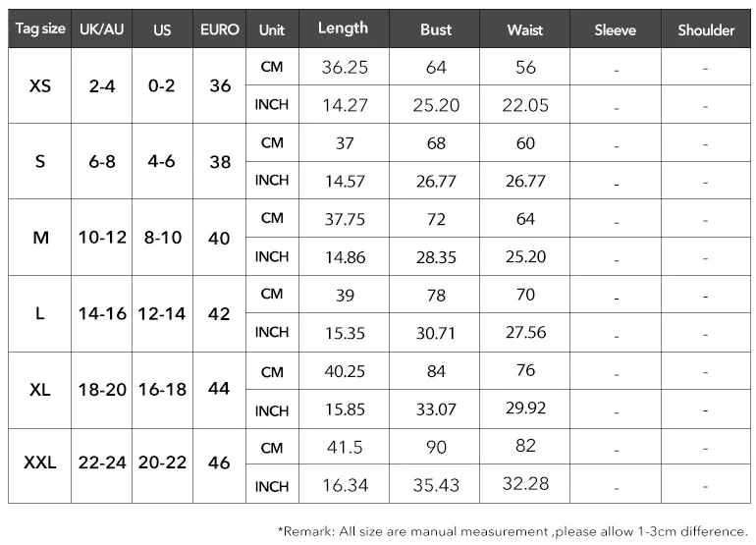The width and height of the screenshot is (756, 545).
Task: Click the XS tag size cell
Action: click(x=40, y=85)
